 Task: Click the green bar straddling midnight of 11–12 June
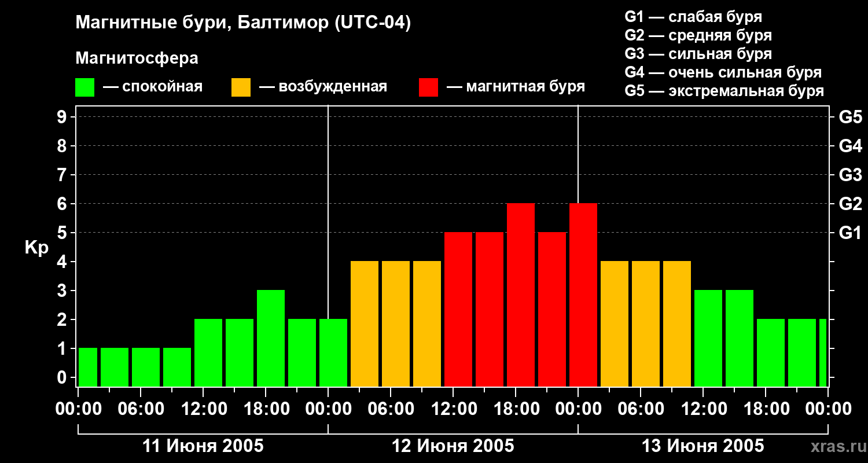tap(333, 352)
